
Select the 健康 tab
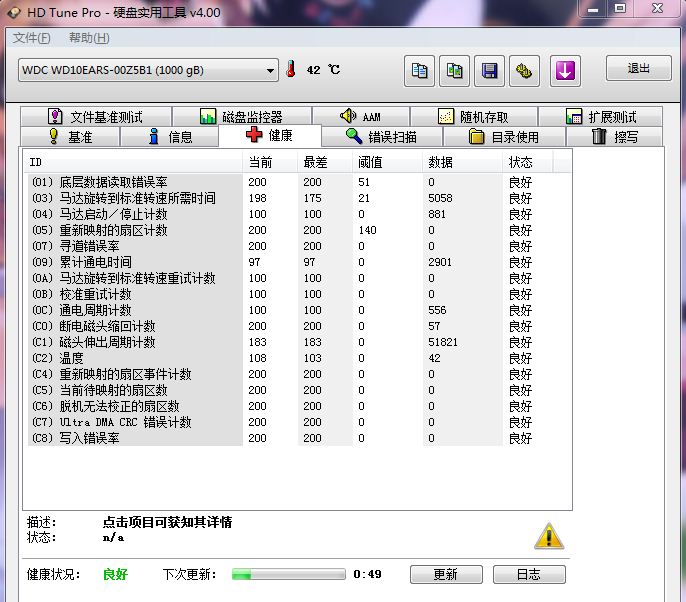pos(270,135)
